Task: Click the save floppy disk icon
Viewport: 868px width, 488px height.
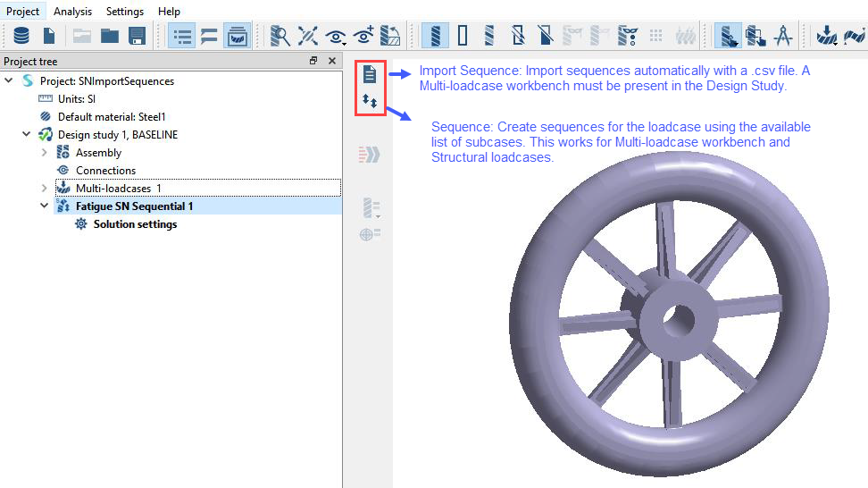Action: click(x=137, y=37)
